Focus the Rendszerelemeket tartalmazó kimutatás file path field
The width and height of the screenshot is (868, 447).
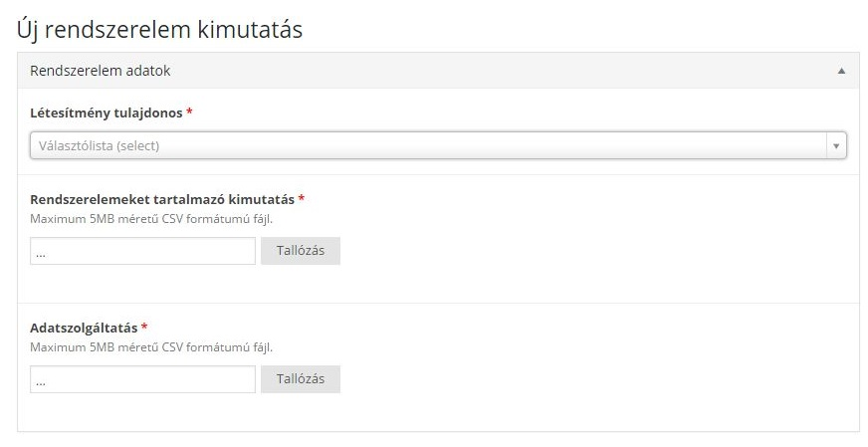click(x=142, y=251)
